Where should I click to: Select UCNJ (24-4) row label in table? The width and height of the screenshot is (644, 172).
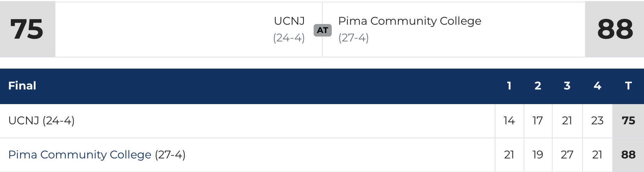click(x=42, y=120)
